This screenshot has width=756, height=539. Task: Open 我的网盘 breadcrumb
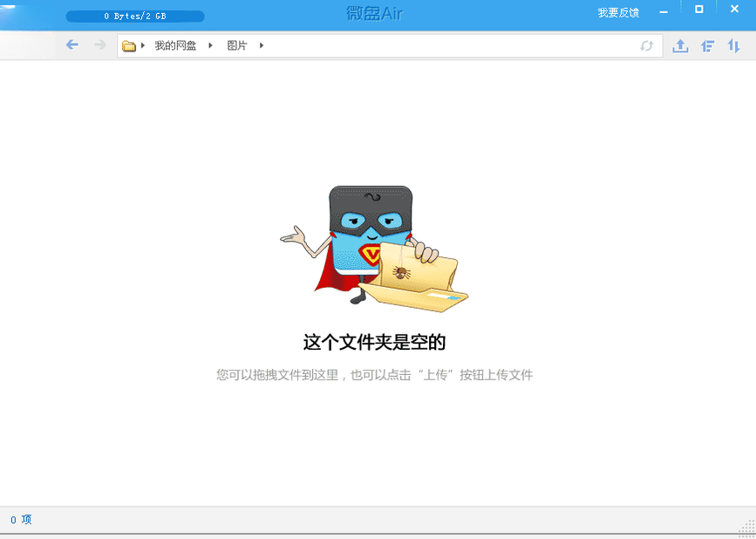pos(175,45)
